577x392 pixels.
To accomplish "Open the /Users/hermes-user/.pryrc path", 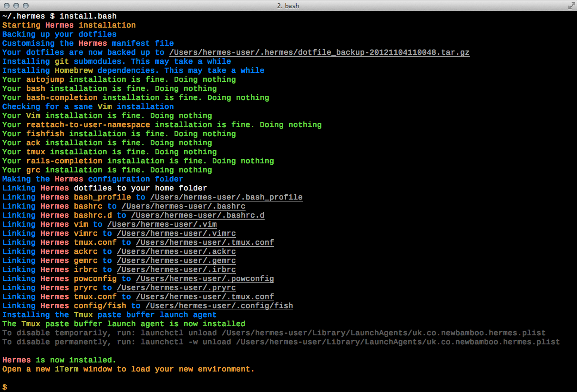I will point(176,288).
